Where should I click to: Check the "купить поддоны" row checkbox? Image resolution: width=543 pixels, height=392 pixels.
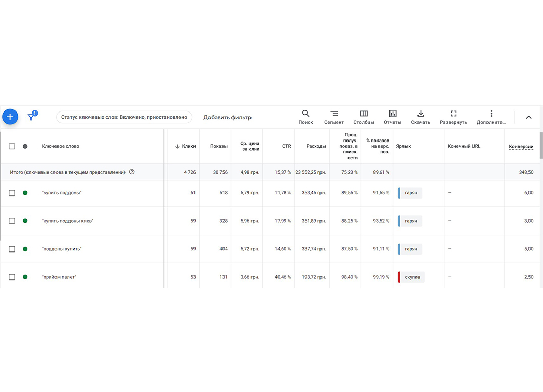12,193
